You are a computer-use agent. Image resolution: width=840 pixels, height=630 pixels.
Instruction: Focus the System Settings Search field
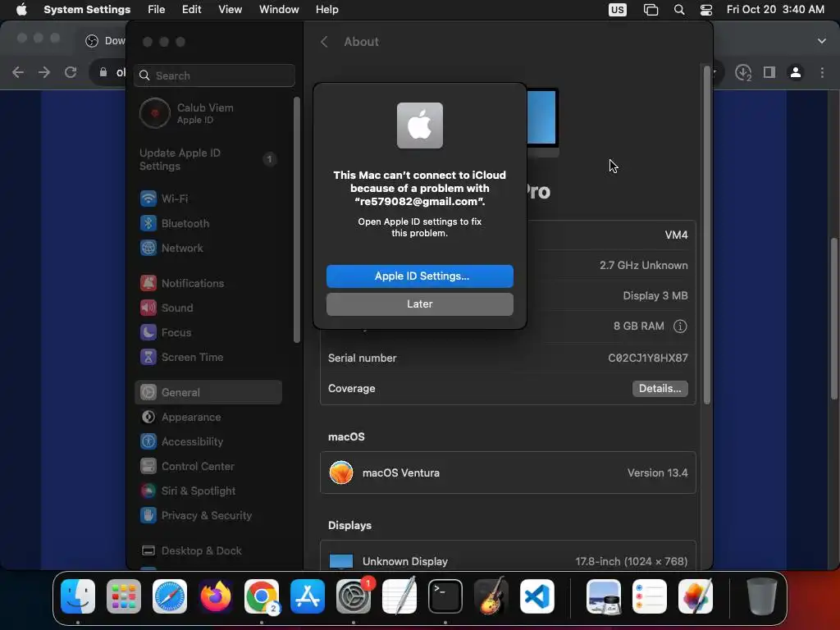(x=214, y=75)
